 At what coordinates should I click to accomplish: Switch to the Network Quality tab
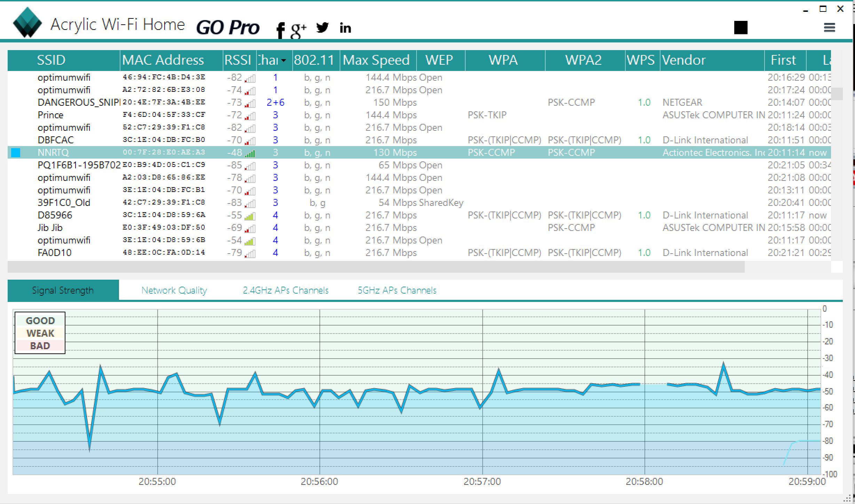(174, 290)
